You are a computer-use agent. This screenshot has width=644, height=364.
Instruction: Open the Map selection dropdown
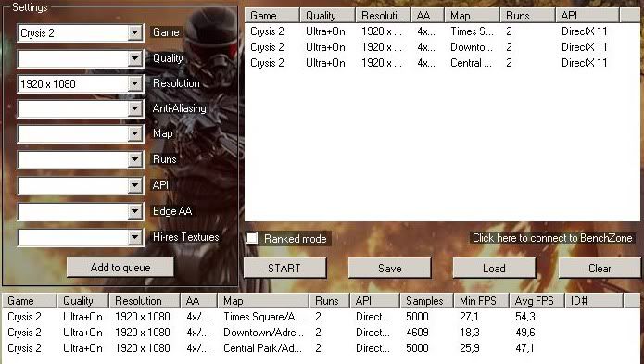click(x=81, y=134)
